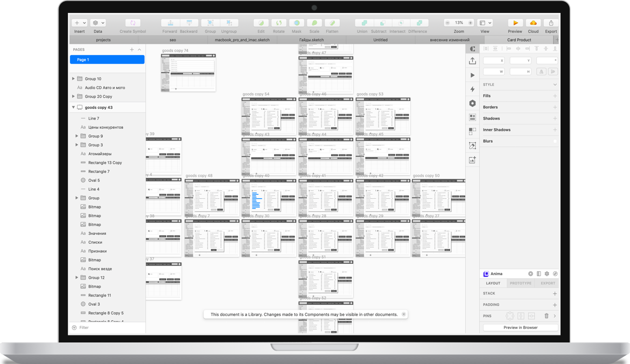Screen dimensions: 630x364
Task: Open Preview from the toolbar
Action: [x=515, y=23]
